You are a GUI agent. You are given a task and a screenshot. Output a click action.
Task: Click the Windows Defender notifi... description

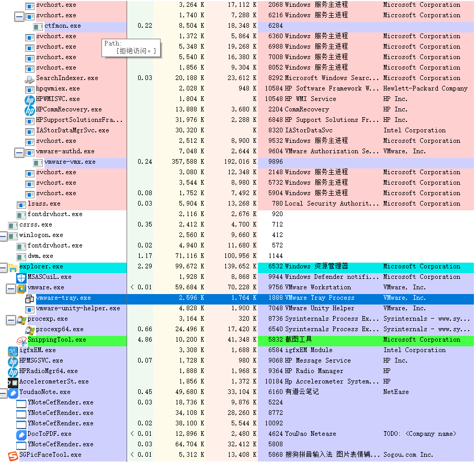pyautogui.click(x=332, y=277)
